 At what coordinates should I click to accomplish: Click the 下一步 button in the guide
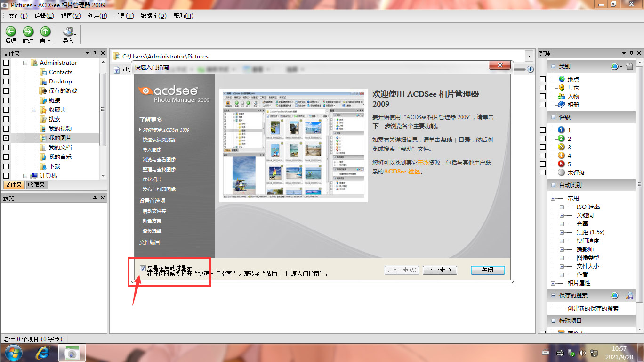pyautogui.click(x=440, y=270)
